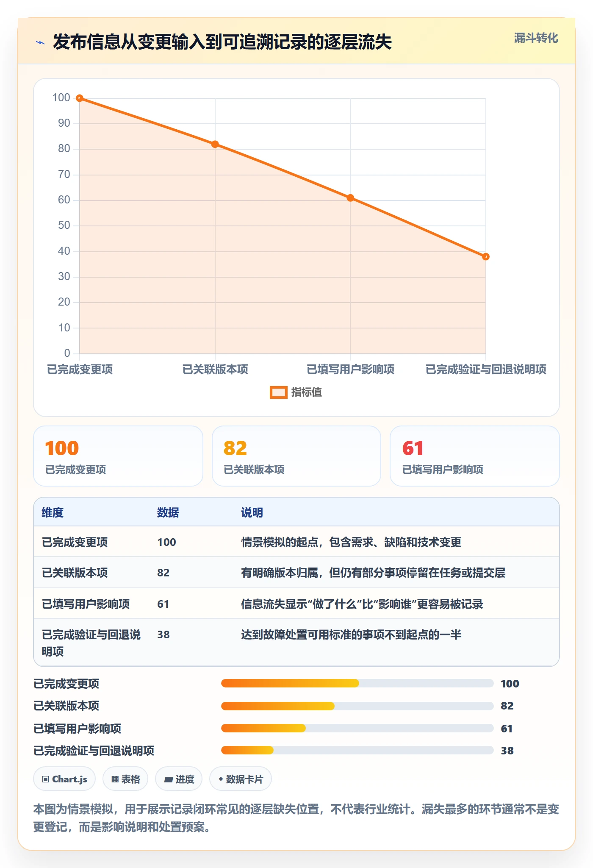Click the 进度 tag chip
The width and height of the screenshot is (593, 868).
179,779
